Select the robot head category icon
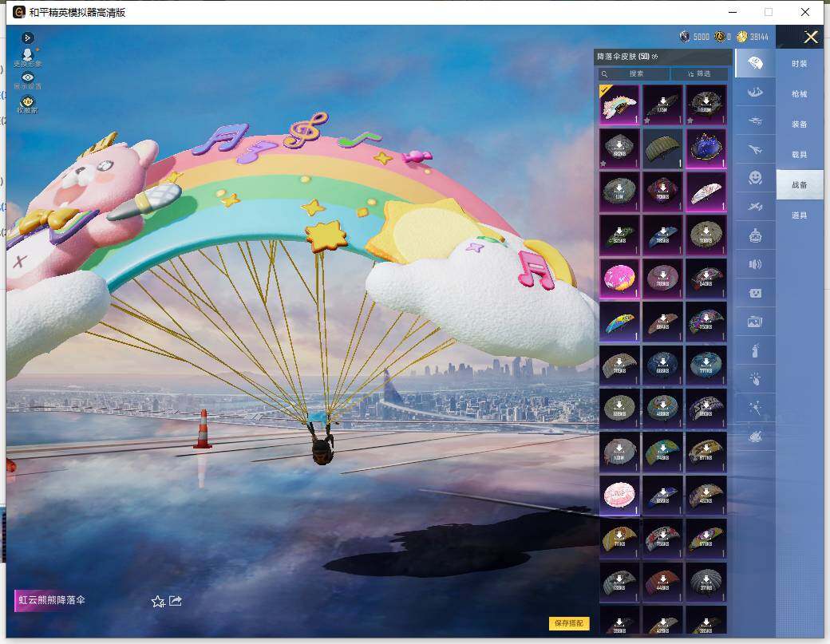 pyautogui.click(x=755, y=235)
